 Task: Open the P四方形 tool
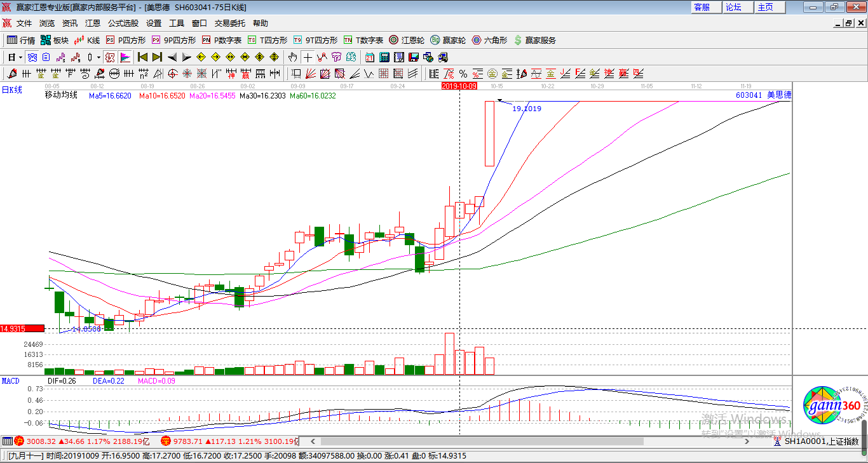126,40
